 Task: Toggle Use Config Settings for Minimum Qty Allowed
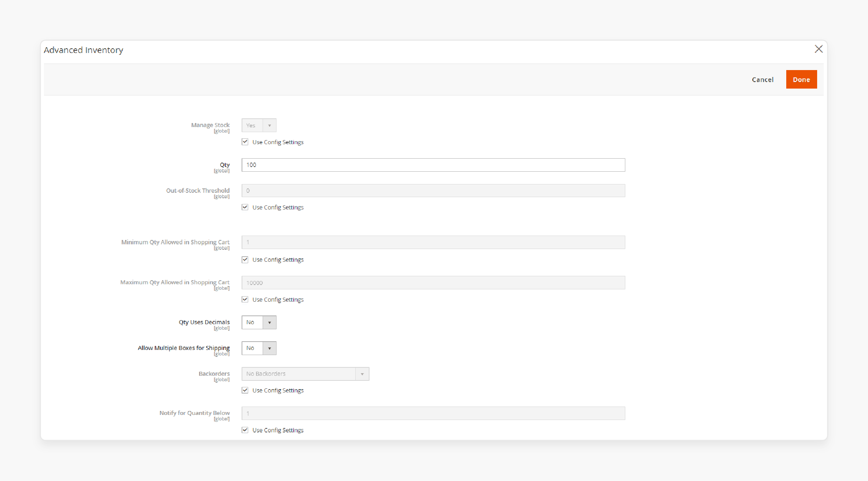[245, 260]
